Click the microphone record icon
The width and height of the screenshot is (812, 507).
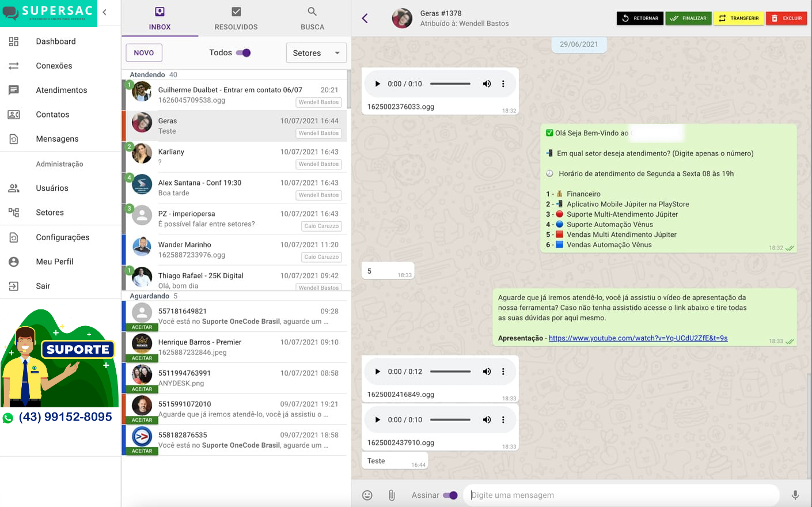[x=795, y=495]
